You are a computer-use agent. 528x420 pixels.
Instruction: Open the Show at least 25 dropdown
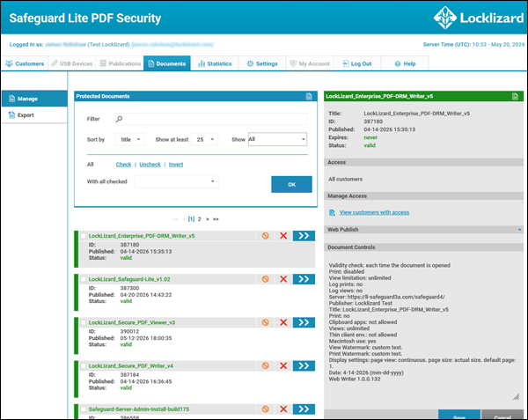205,139
